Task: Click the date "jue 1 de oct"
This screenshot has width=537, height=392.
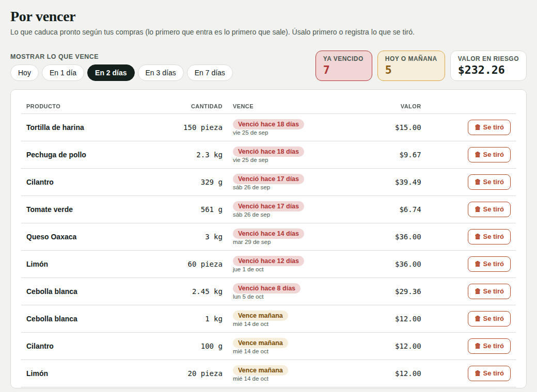Action: (248, 270)
